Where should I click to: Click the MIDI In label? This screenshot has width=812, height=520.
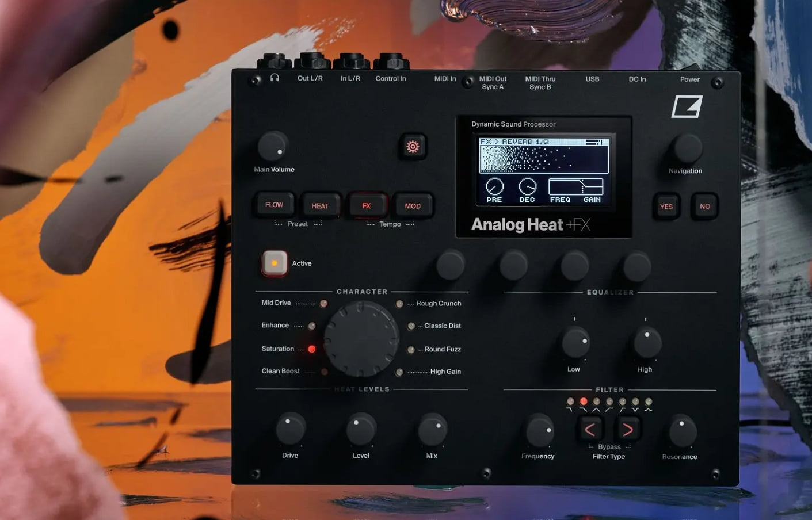click(x=445, y=79)
